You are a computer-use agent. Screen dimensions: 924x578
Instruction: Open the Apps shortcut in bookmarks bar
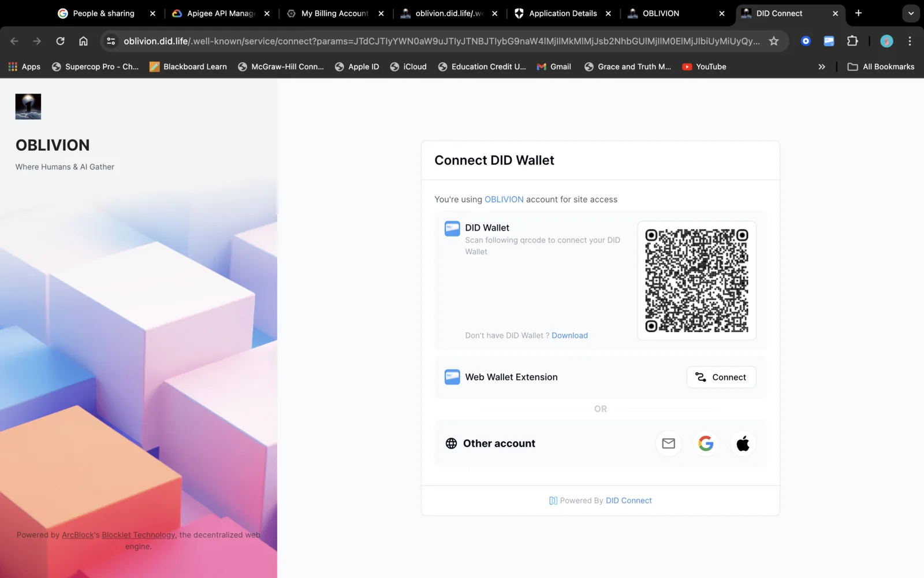(24, 66)
